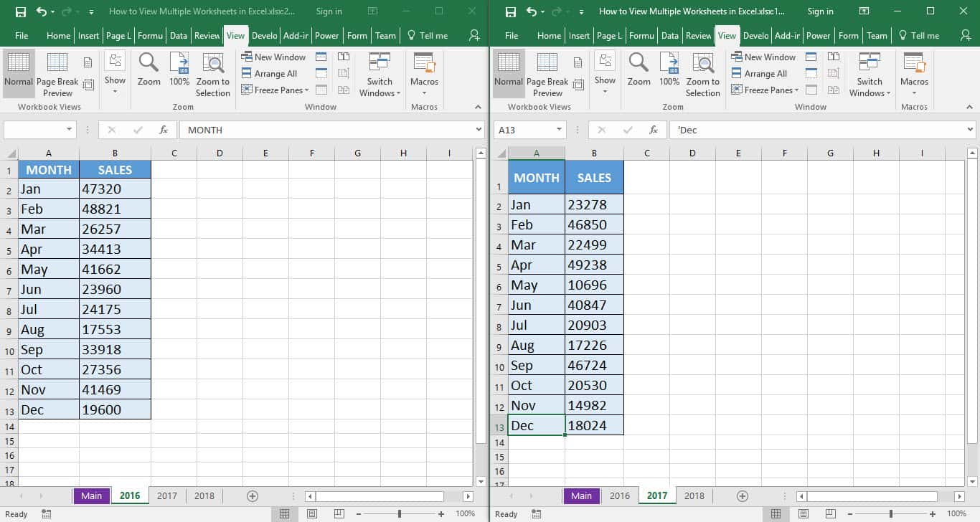Click Sign in on the right window
This screenshot has height=522, width=980.
[x=820, y=11]
